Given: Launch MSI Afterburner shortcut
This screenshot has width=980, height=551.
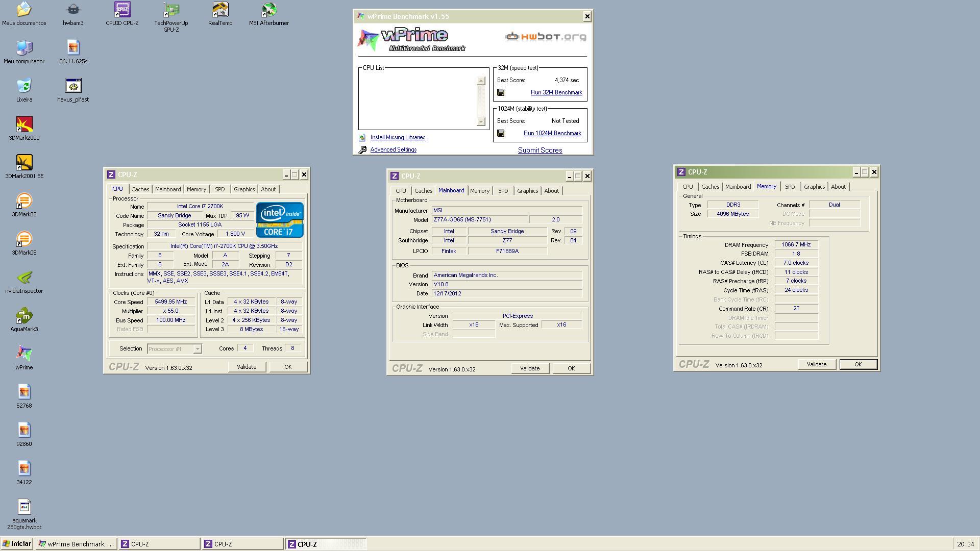Looking at the screenshot, I should (x=269, y=14).
